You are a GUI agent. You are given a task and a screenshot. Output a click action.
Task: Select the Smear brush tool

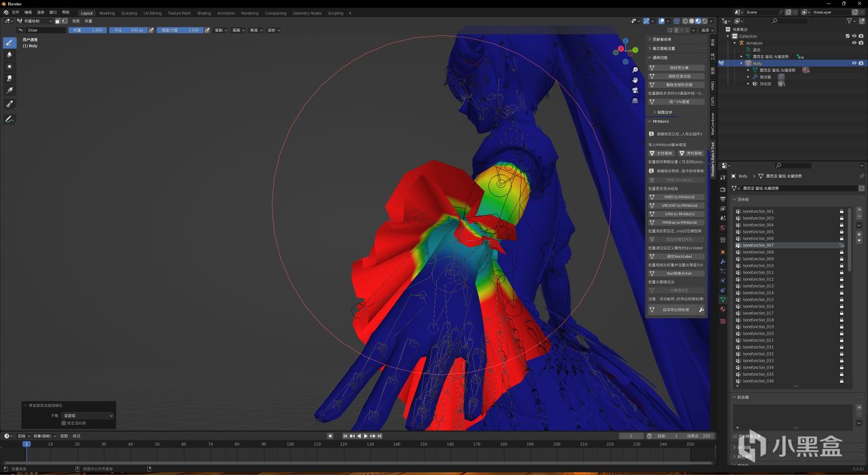point(9,78)
